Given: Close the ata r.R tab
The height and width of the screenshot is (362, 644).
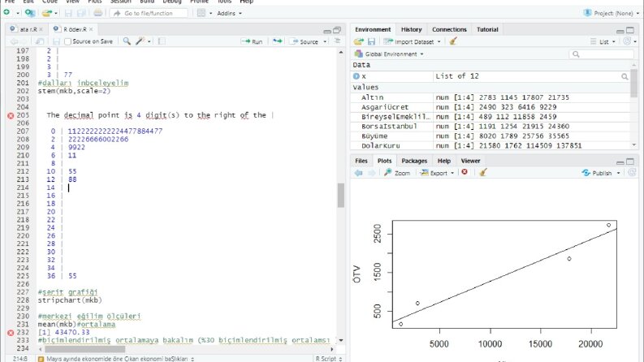Looking at the screenshot, I should point(41,29).
